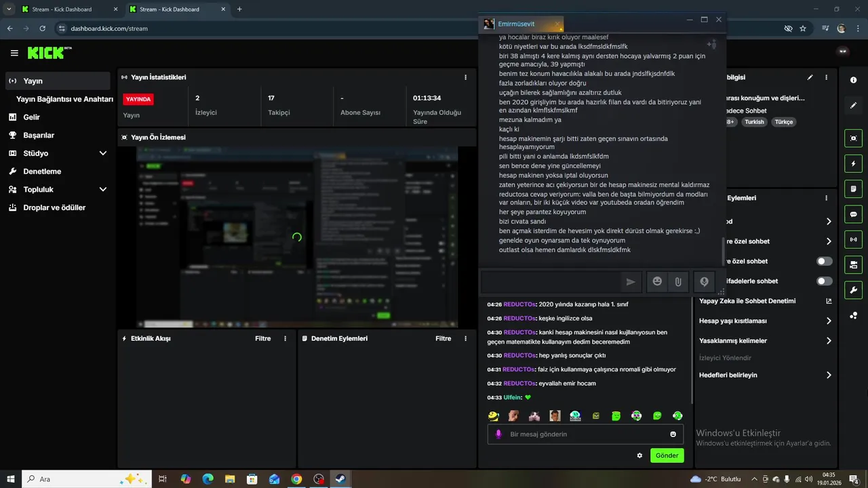
Task: Click broadcast signal icon in right rail
Action: (853, 239)
